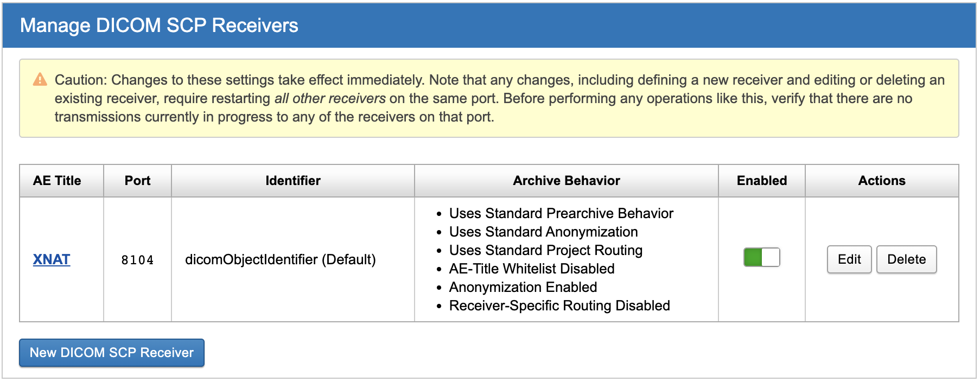Delete the XNAT receiver
980x382 pixels.
[906, 259]
